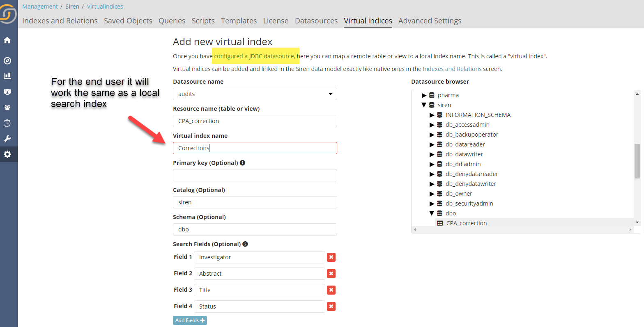This screenshot has width=644, height=327.
Task: Click the database icon beside dbo
Action: [439, 213]
